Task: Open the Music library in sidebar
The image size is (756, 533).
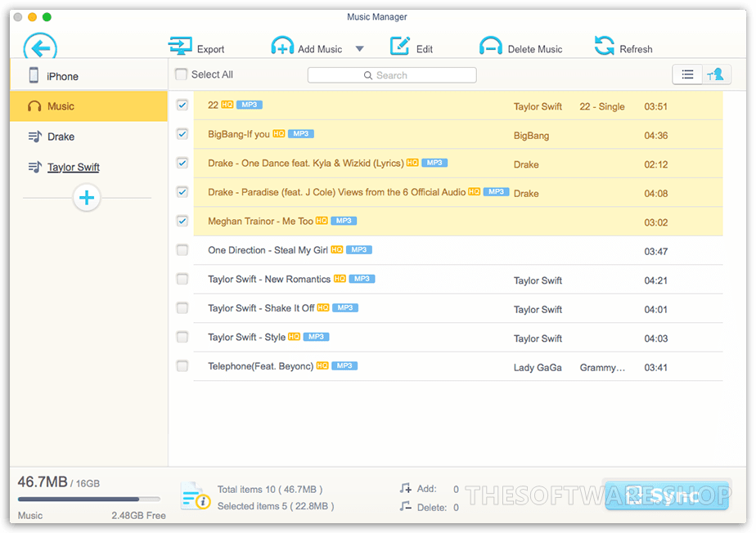Action: [88, 106]
